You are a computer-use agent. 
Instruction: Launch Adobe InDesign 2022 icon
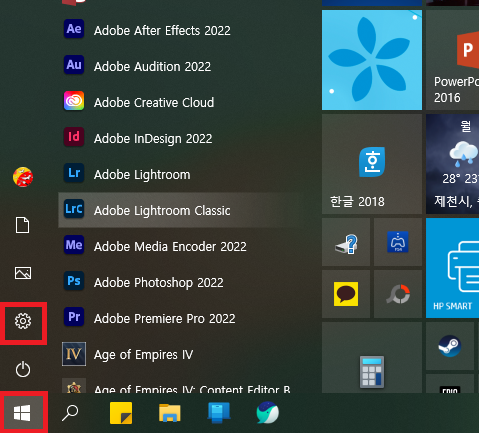pyautogui.click(x=74, y=137)
